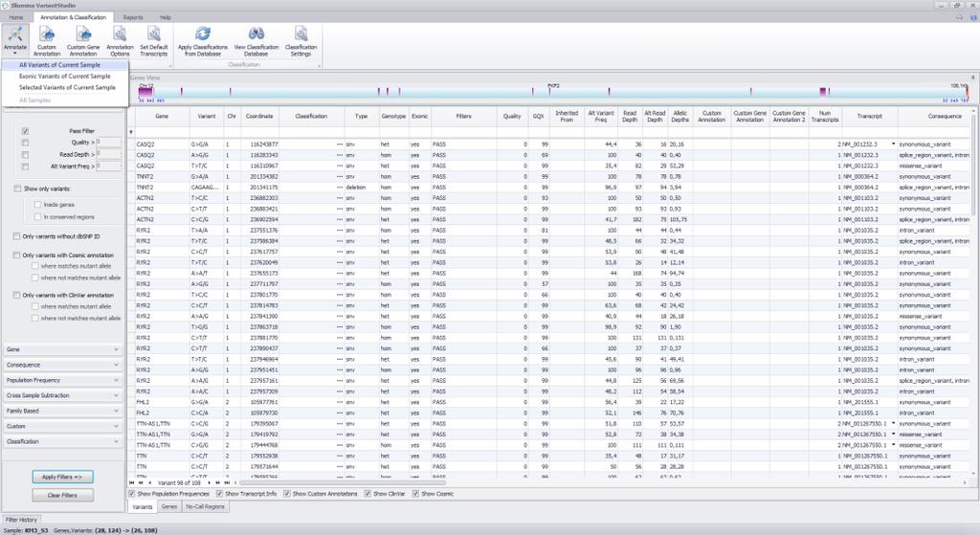Image resolution: width=980 pixels, height=535 pixels.
Task: Apply Classifications from Database
Action: point(203,41)
